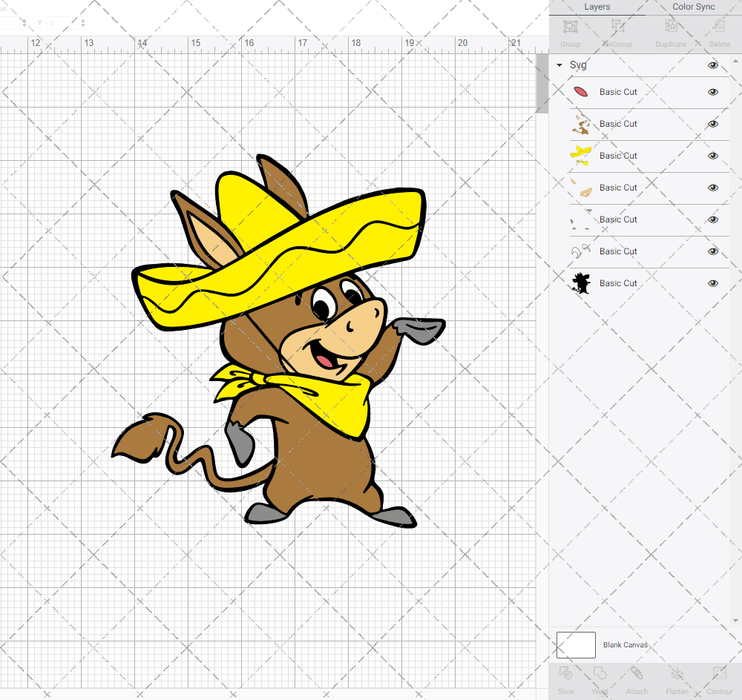Click the Delete trash icon

(719, 27)
